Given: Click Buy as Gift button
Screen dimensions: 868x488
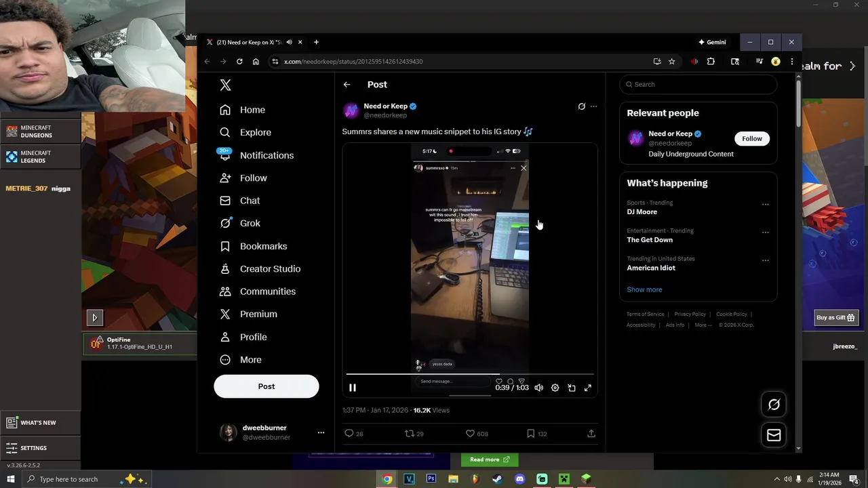Looking at the screenshot, I should pos(836,317).
